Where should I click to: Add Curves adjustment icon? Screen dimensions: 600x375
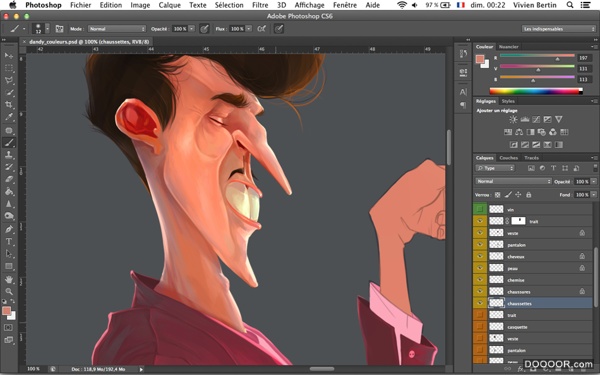[x=536, y=119]
